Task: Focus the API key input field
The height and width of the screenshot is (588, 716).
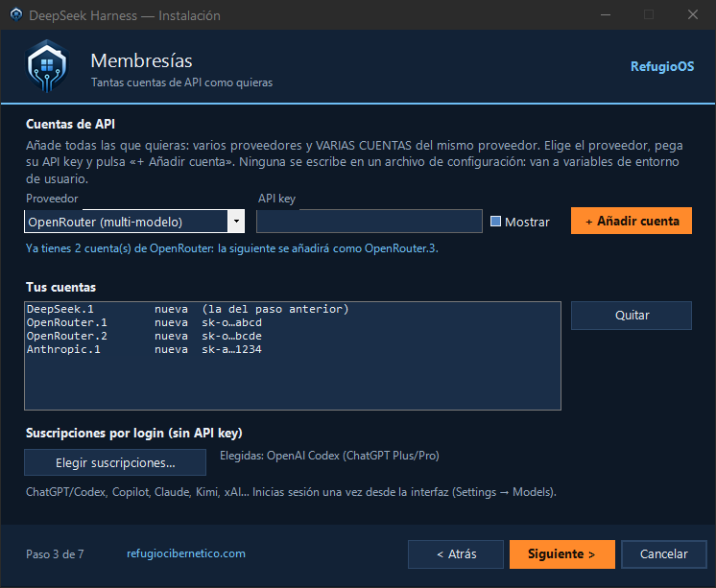Action: [369, 222]
